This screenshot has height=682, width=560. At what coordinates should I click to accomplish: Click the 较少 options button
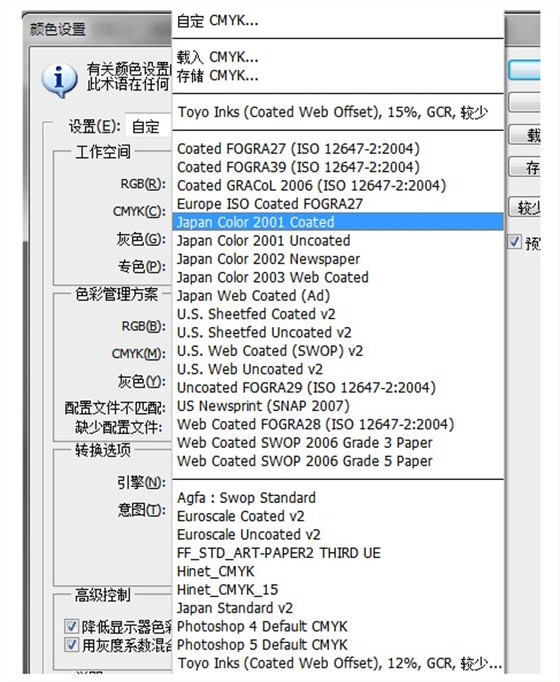[x=525, y=207]
